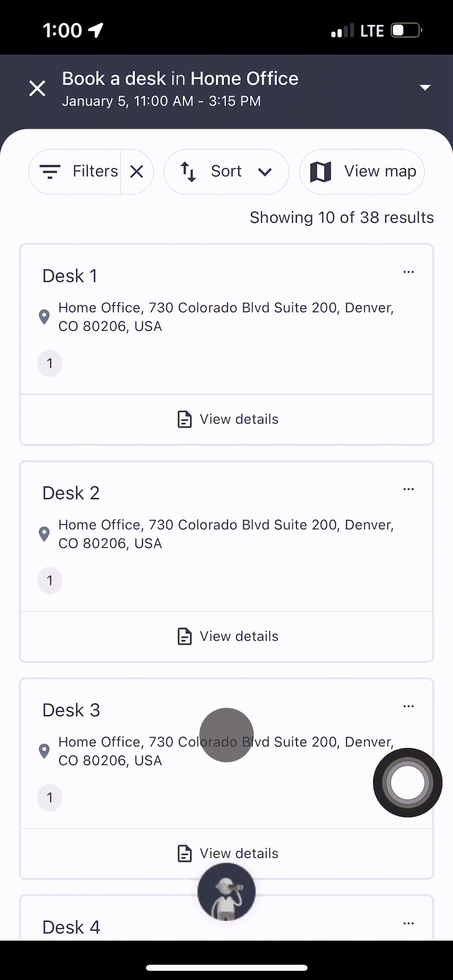The width and height of the screenshot is (453, 980).
Task: Tap the floating binoculars avatar button
Action: pyautogui.click(x=226, y=892)
